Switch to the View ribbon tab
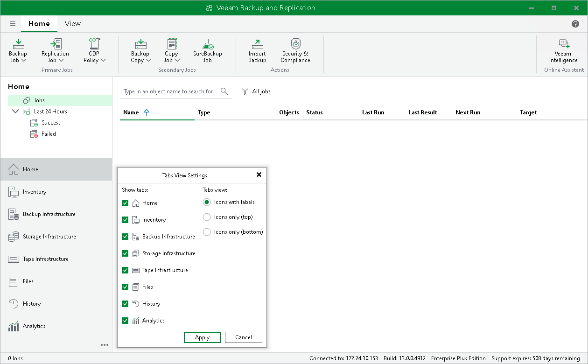The height and width of the screenshot is (364, 588). pyautogui.click(x=73, y=24)
